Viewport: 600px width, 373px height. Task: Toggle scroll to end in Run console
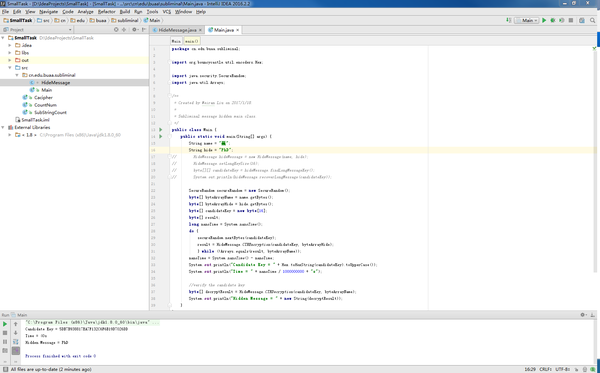tap(16, 350)
